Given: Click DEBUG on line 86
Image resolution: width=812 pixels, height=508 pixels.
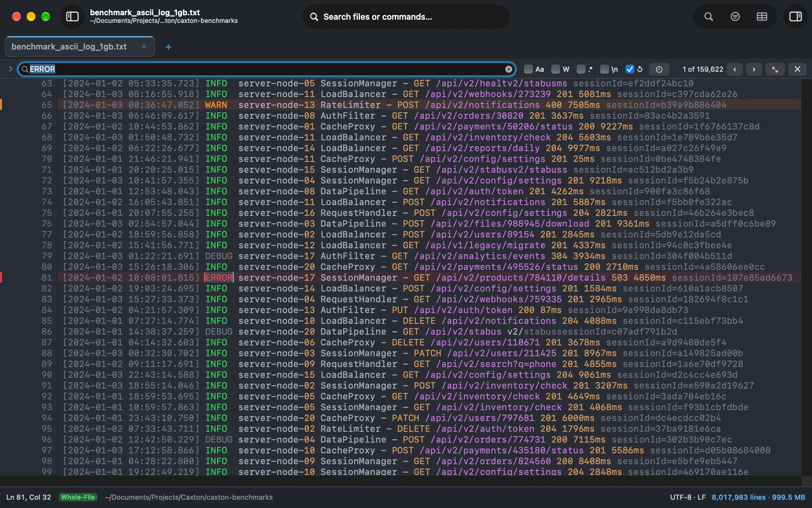Looking at the screenshot, I should coord(219,331).
